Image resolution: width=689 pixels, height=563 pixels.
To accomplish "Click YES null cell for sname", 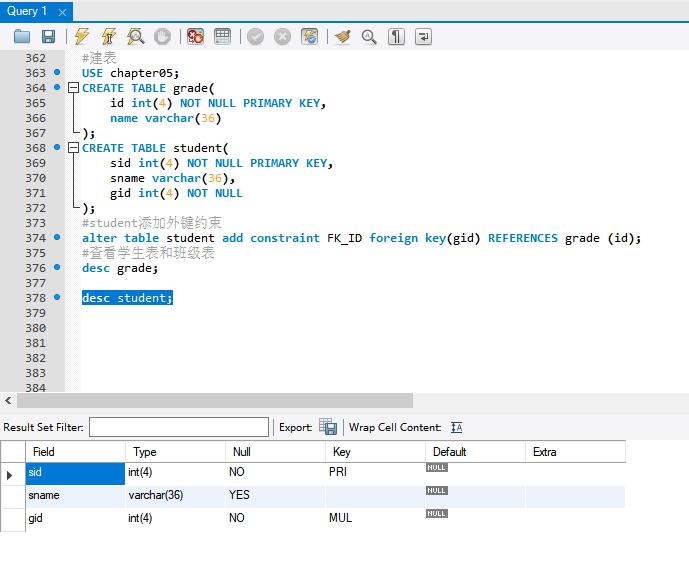I will pos(276,496).
